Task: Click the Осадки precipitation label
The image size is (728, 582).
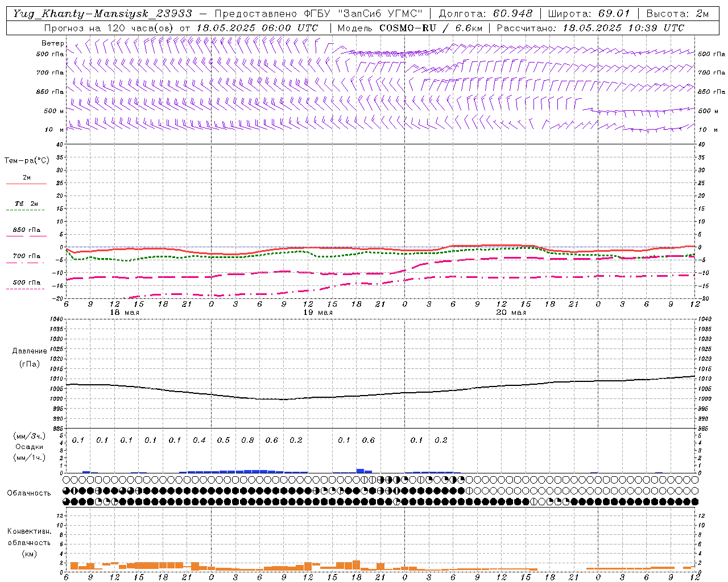Action: (x=30, y=447)
